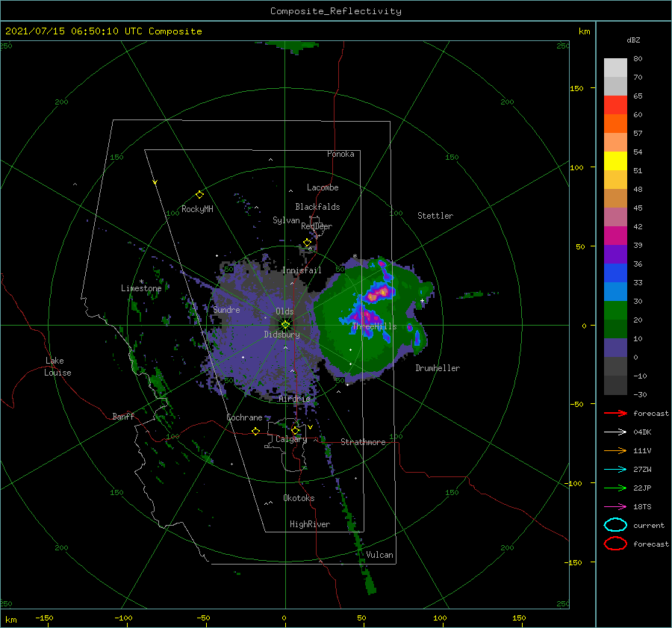This screenshot has height=628, width=672.
Task: Select the green 22JP arrow icon
Action: click(x=615, y=488)
